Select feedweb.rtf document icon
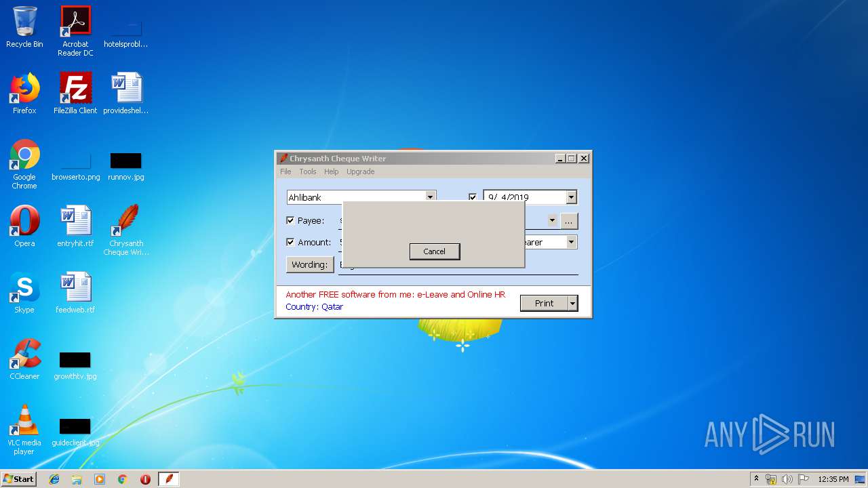The height and width of the screenshot is (488, 868). coord(75,293)
